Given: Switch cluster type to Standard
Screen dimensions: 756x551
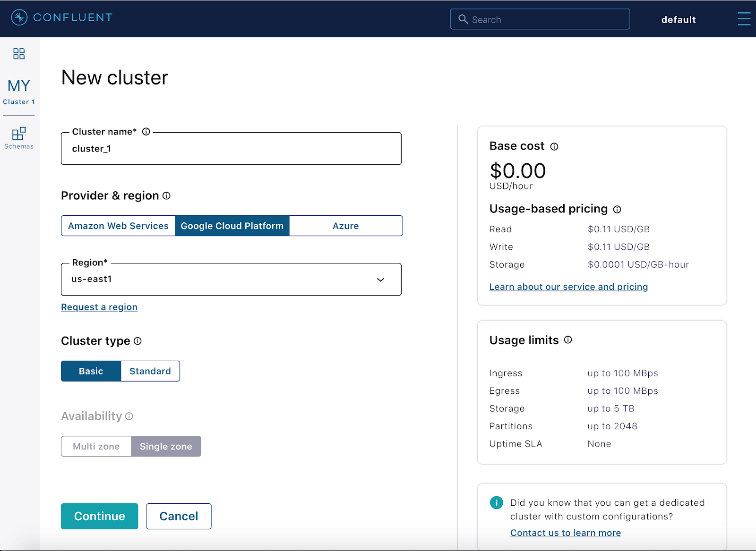Looking at the screenshot, I should pos(150,371).
